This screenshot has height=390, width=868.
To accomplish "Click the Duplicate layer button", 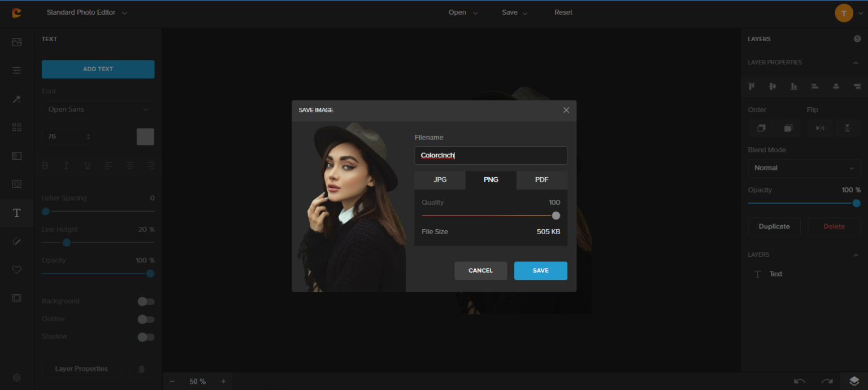I will click(774, 226).
